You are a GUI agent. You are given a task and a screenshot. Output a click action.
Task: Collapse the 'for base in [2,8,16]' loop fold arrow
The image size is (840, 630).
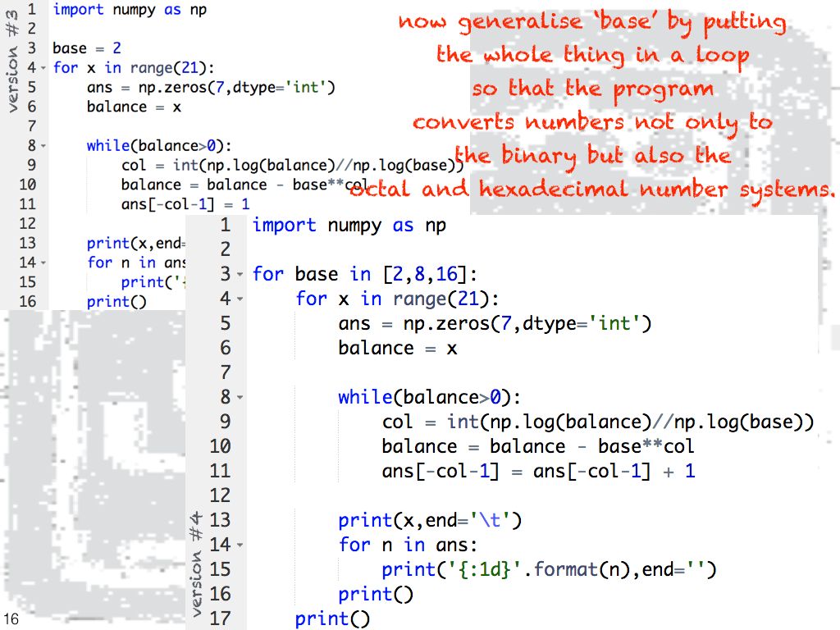point(240,275)
